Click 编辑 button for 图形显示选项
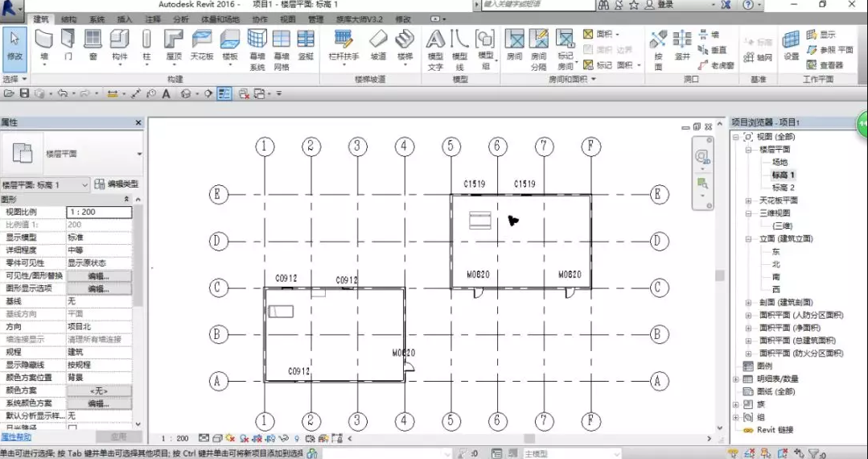Screen dimensions: 868x459 pyautogui.click(x=99, y=288)
